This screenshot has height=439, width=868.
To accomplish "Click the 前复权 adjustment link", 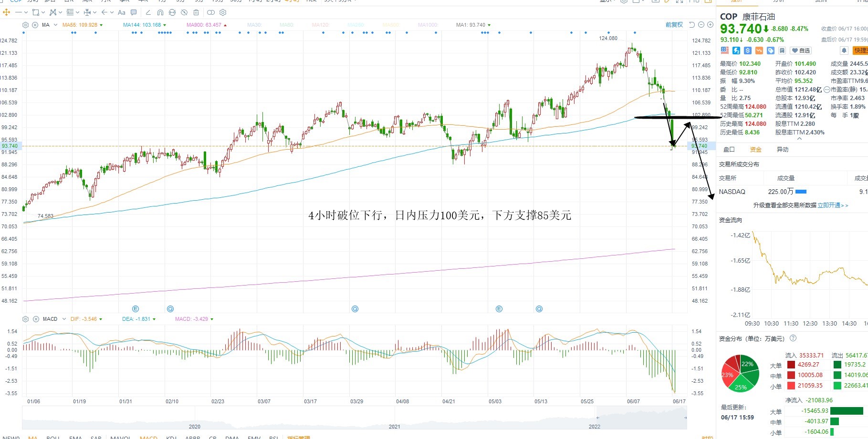I will point(674,25).
